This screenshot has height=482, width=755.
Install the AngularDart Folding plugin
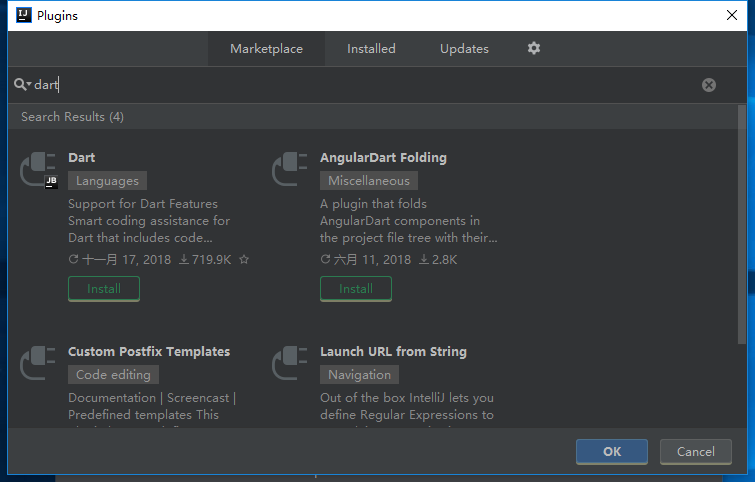pyautogui.click(x=356, y=289)
